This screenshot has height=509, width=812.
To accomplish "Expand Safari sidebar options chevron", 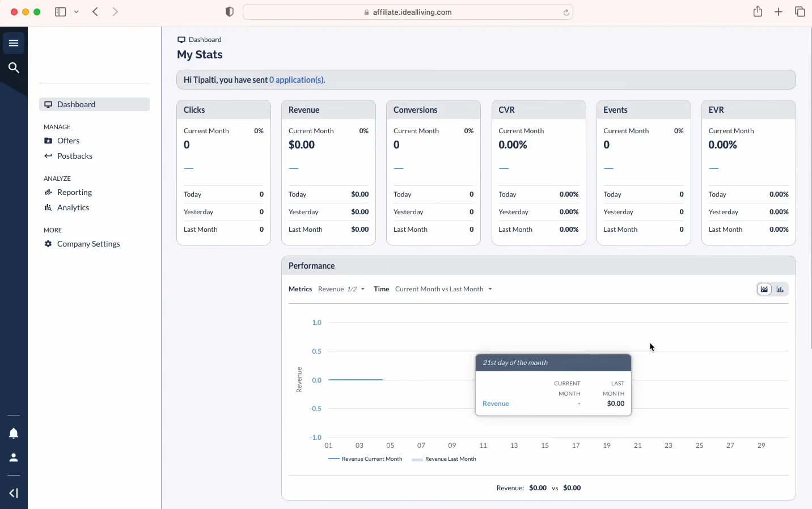I will tap(77, 12).
